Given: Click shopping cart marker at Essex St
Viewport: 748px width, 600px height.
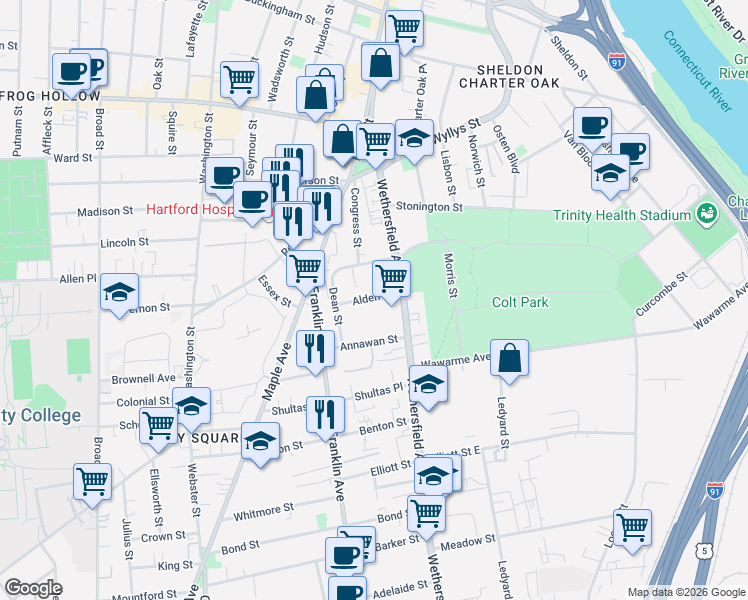Looking at the screenshot, I should pyautogui.click(x=305, y=269).
